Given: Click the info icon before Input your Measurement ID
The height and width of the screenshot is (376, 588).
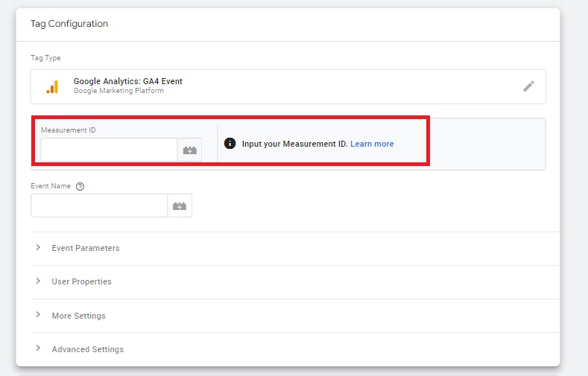Looking at the screenshot, I should tap(230, 144).
